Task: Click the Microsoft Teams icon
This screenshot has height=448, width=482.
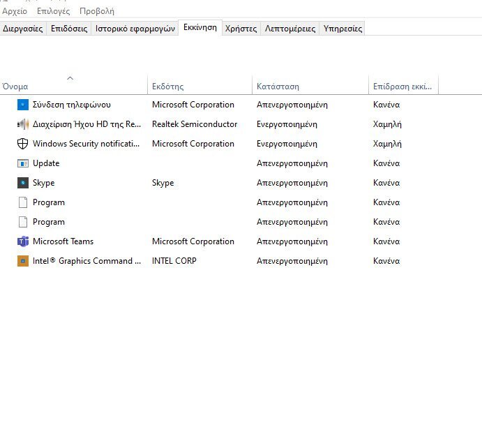Action: coord(23,241)
